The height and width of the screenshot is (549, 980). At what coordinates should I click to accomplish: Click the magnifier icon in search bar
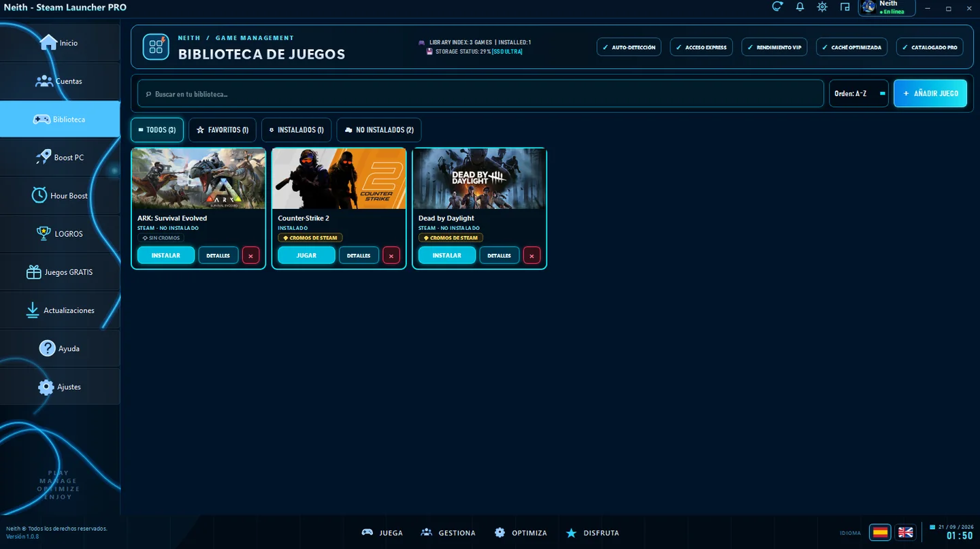point(148,95)
